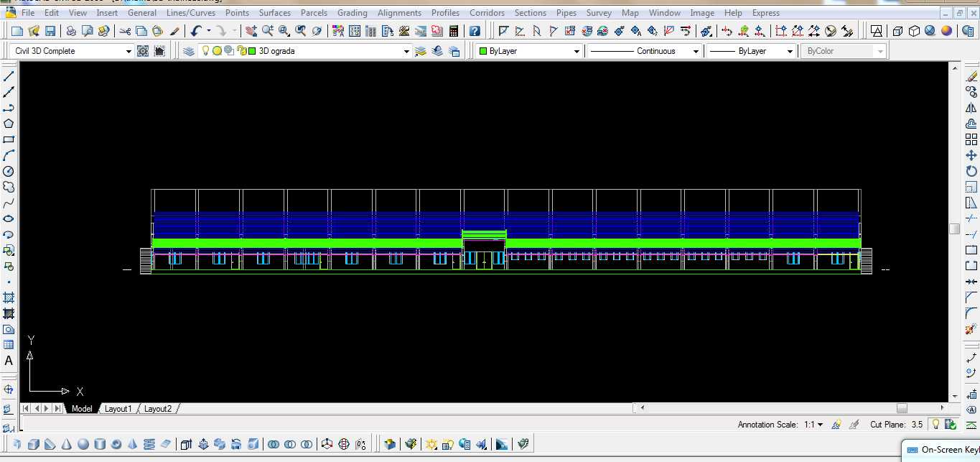Toggle the layer lock padlock icon

click(242, 51)
